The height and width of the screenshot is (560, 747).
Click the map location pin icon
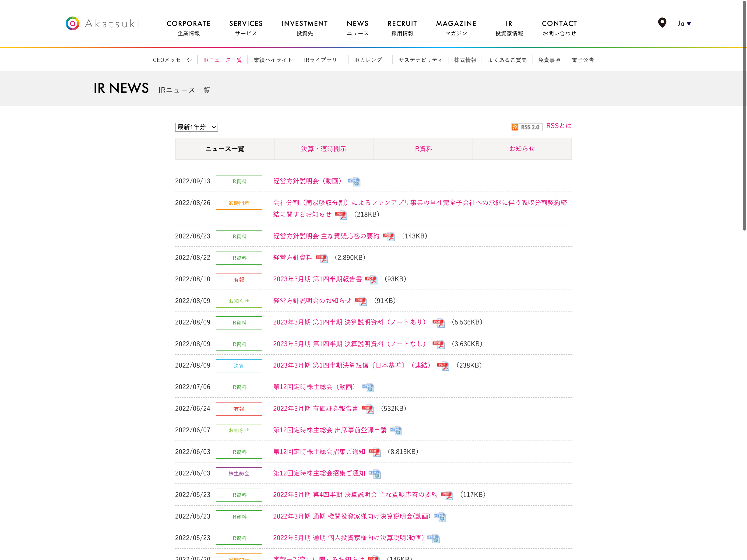662,23
